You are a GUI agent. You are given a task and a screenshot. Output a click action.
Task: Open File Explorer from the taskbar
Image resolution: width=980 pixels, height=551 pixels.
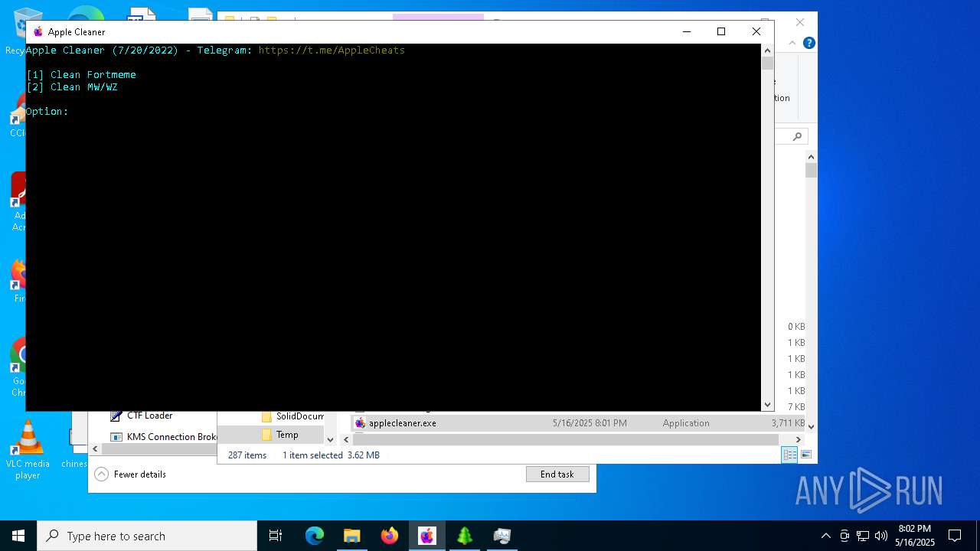[351, 536]
